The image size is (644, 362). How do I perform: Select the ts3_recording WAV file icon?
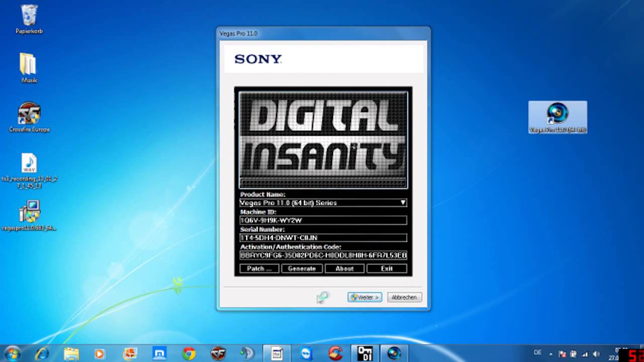pos(29,171)
